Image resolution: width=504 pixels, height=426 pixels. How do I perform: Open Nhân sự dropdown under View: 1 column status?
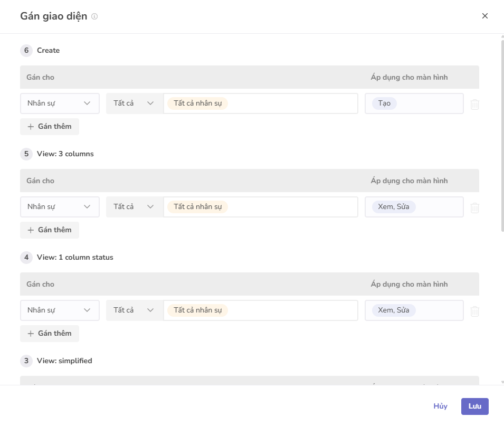[x=60, y=310]
